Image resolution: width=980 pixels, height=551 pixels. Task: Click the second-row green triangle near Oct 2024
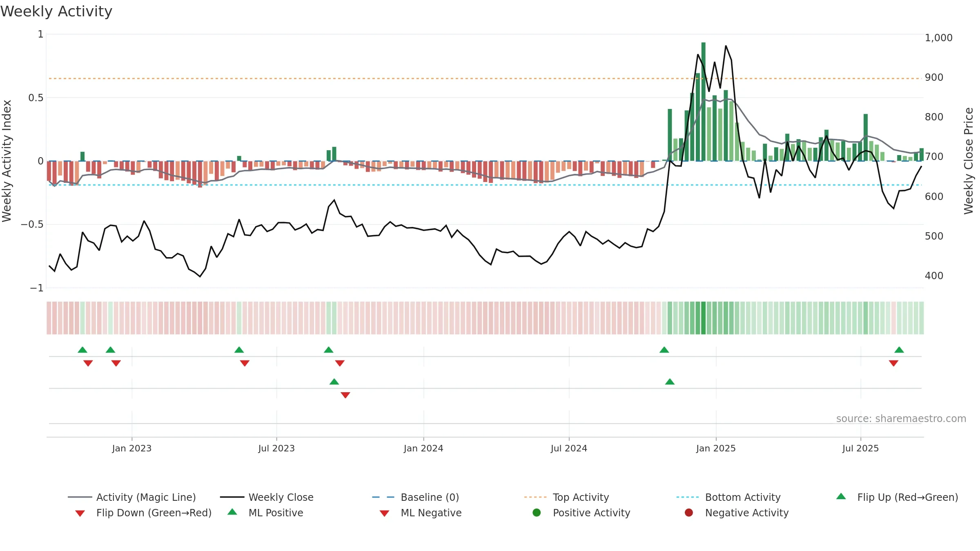[x=670, y=382]
